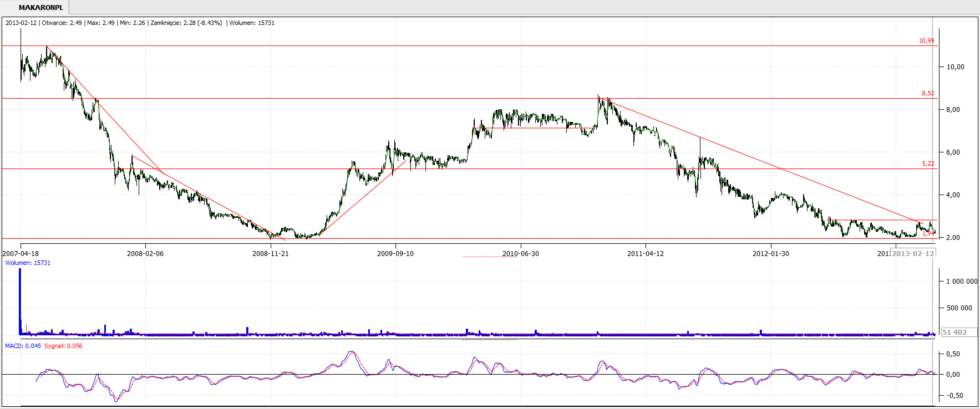Click the 8,00 price axis value
This screenshot has width=980, height=409.
pyautogui.click(x=953, y=109)
